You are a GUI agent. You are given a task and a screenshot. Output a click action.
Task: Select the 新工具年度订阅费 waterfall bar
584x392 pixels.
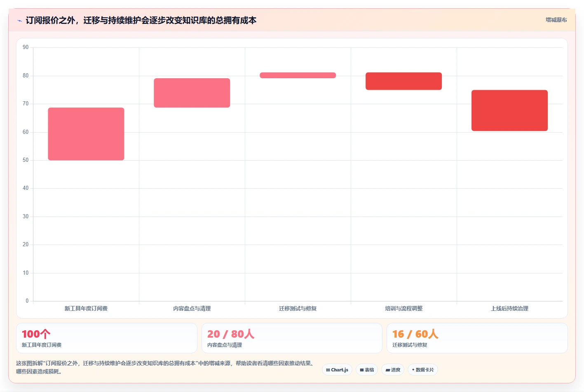(86, 134)
